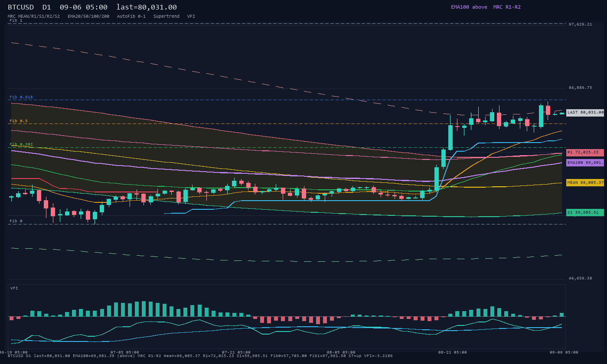Click the Fib 0.5 level label
Screen dimensions: 607x364
point(19,121)
